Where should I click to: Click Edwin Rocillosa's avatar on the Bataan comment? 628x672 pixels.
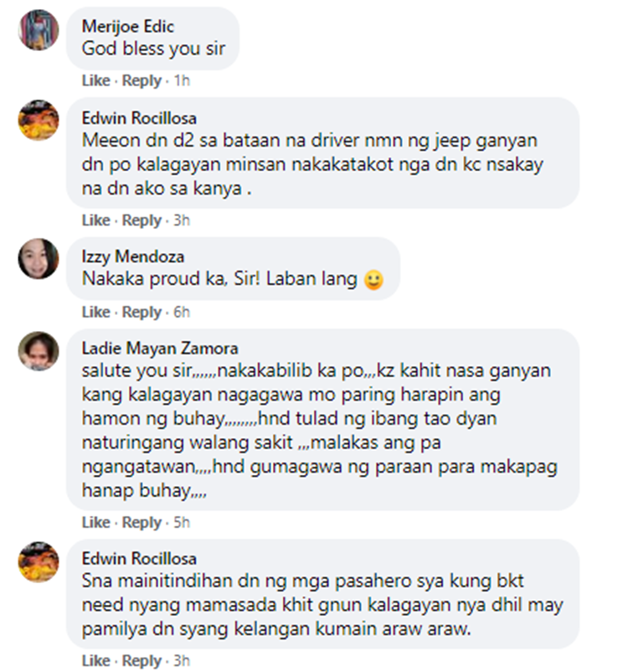[x=39, y=120]
